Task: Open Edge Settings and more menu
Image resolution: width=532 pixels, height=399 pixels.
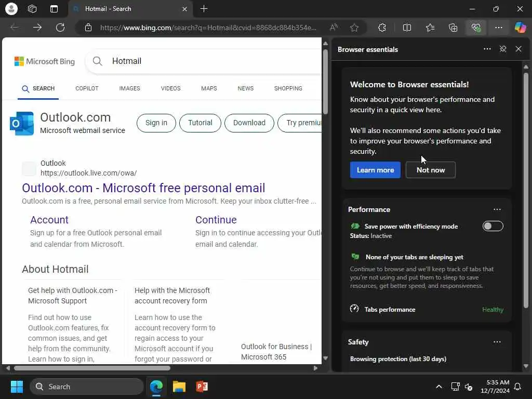Action: [498, 28]
